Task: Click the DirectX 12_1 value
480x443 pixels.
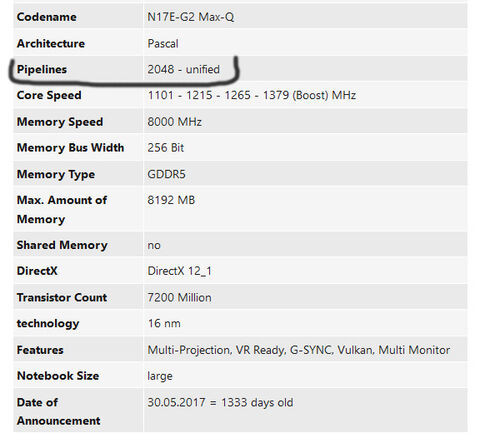Action: pos(179,271)
